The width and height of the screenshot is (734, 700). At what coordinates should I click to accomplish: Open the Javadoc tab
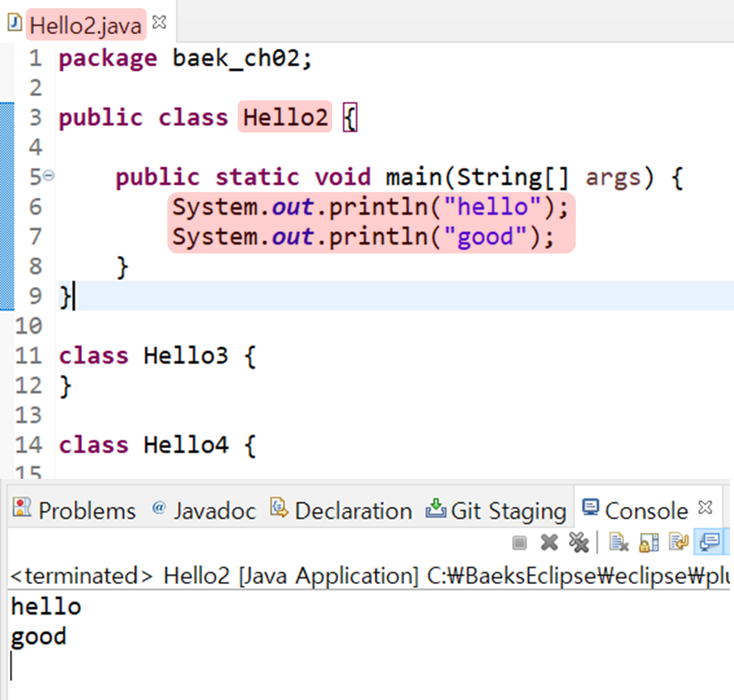[204, 510]
